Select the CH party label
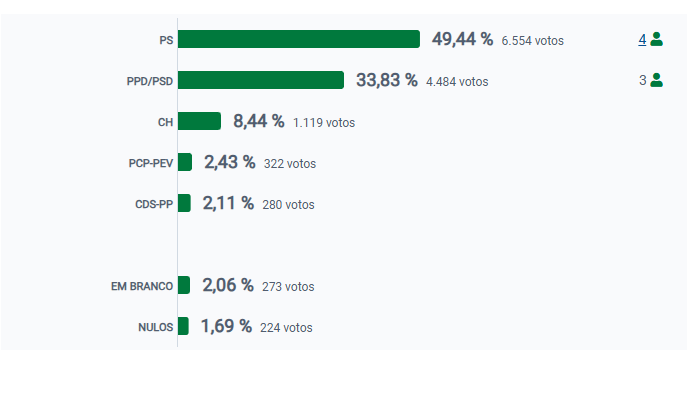This screenshot has width=700, height=420. pos(165,122)
